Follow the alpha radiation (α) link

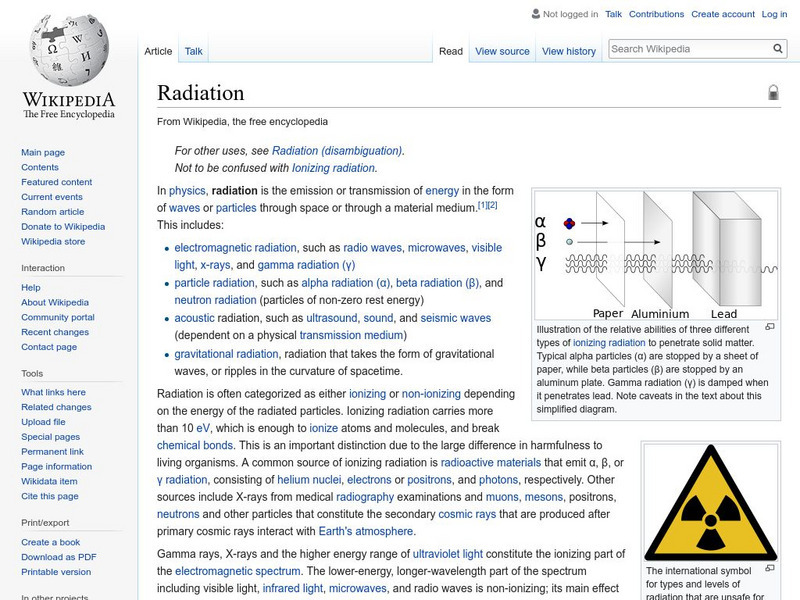point(345,283)
